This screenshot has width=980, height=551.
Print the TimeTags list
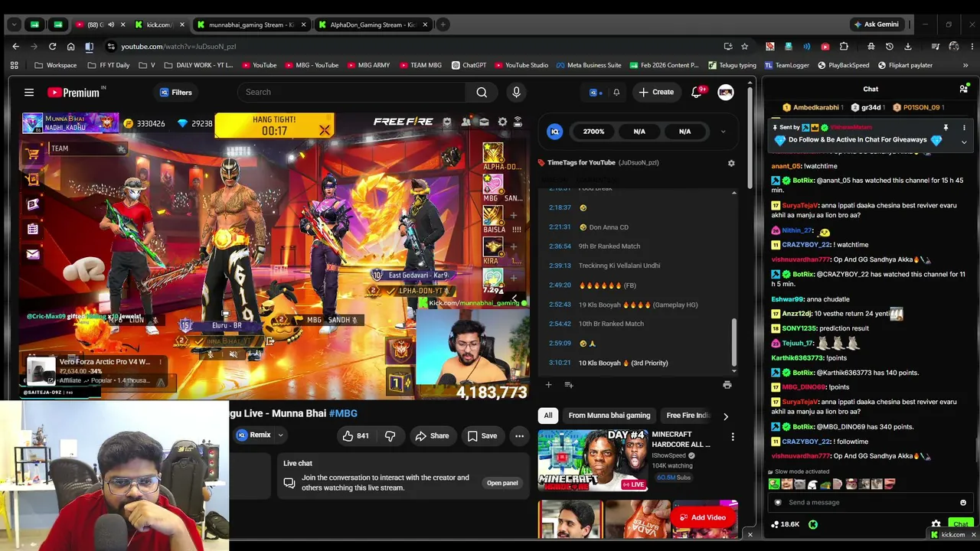pos(727,385)
